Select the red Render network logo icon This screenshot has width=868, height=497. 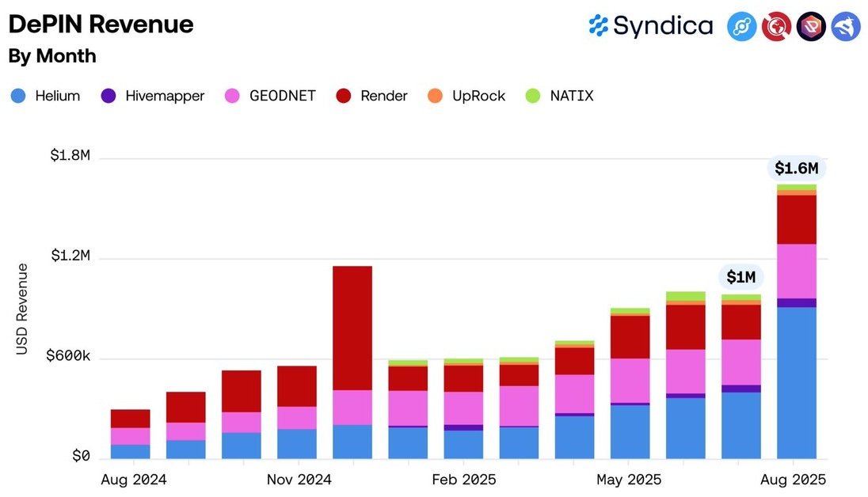777,26
